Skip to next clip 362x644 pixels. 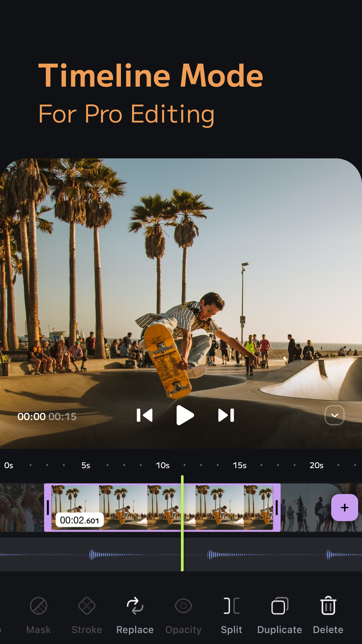226,415
